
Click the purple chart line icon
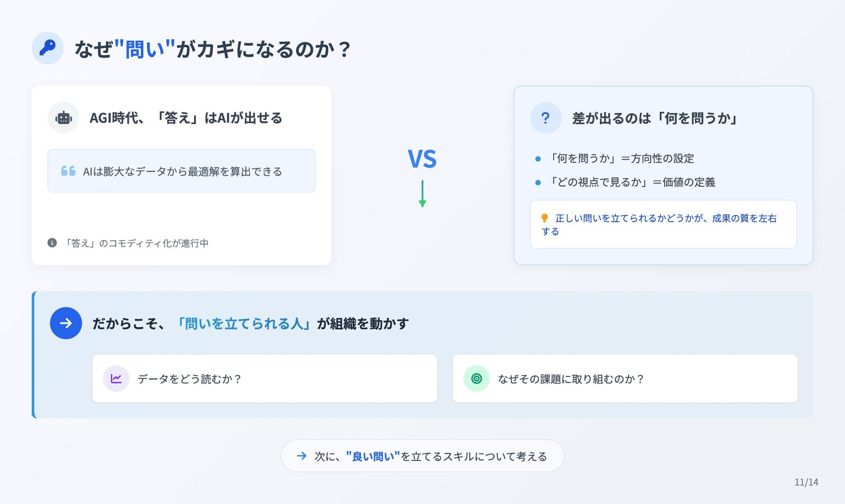[116, 379]
